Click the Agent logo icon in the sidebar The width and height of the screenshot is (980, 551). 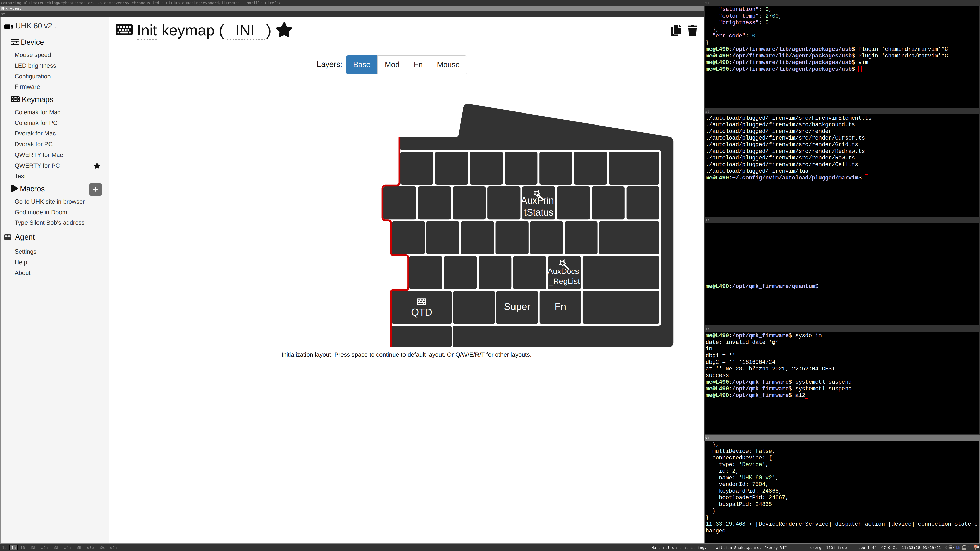point(7,237)
